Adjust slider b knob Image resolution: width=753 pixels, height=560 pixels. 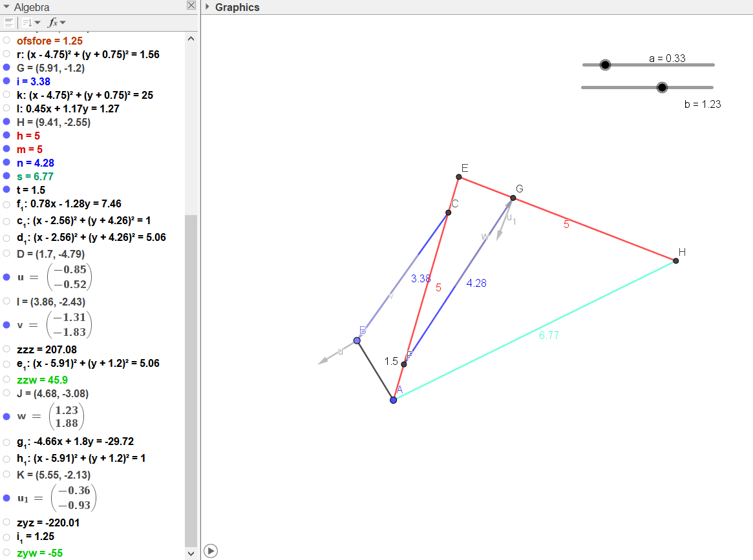pos(662,87)
